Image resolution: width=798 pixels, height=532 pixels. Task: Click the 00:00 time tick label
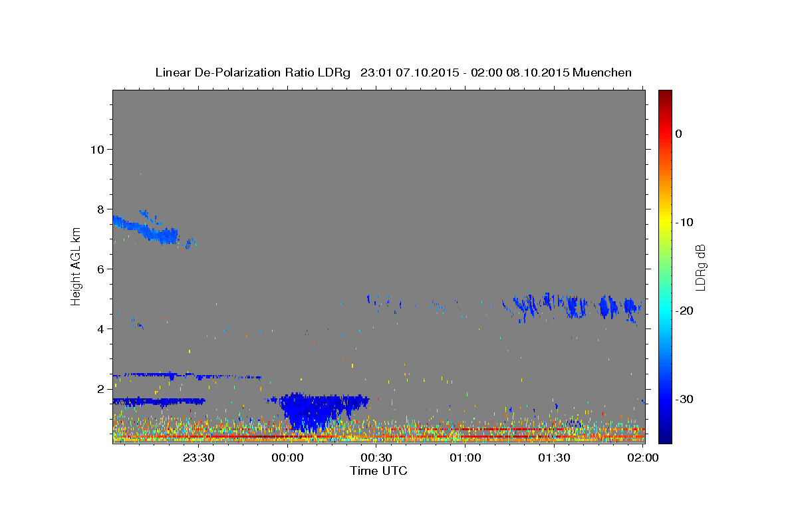coord(288,458)
